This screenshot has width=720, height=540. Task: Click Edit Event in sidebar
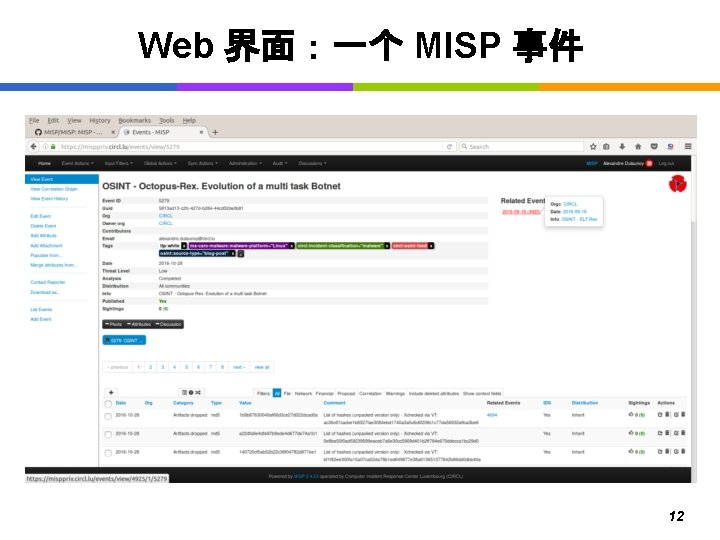tap(40, 216)
